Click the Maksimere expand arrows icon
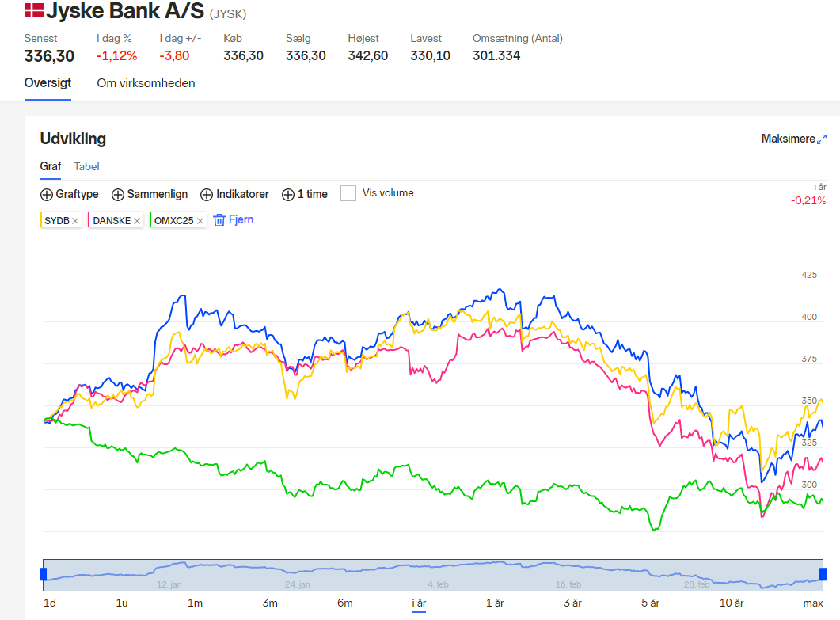Screen dimensions: 840x620 [822, 139]
